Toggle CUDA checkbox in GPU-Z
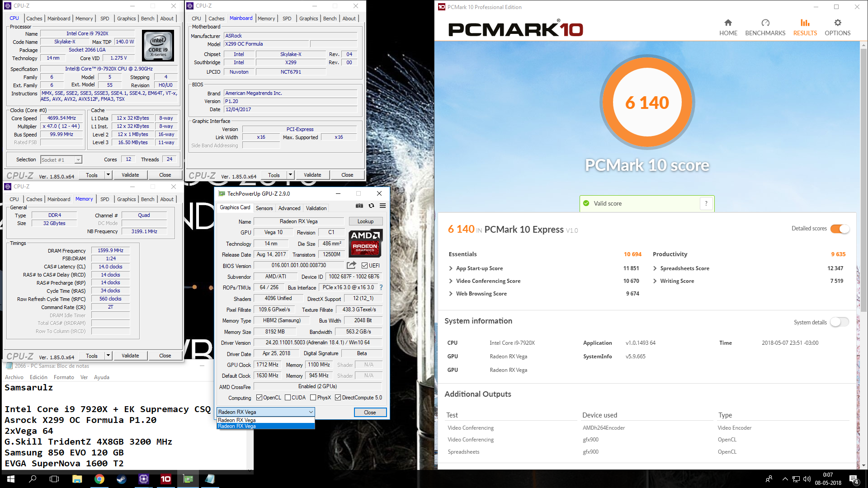The image size is (868, 488). click(288, 398)
